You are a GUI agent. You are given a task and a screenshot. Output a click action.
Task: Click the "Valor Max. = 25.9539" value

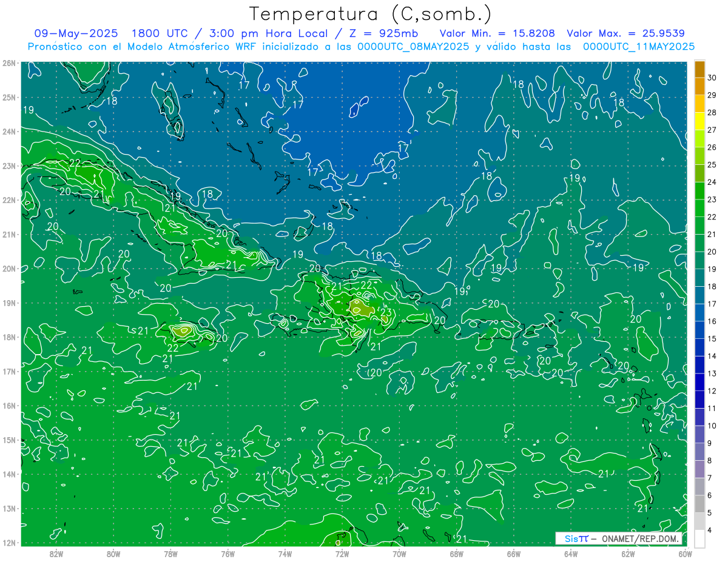(x=625, y=33)
